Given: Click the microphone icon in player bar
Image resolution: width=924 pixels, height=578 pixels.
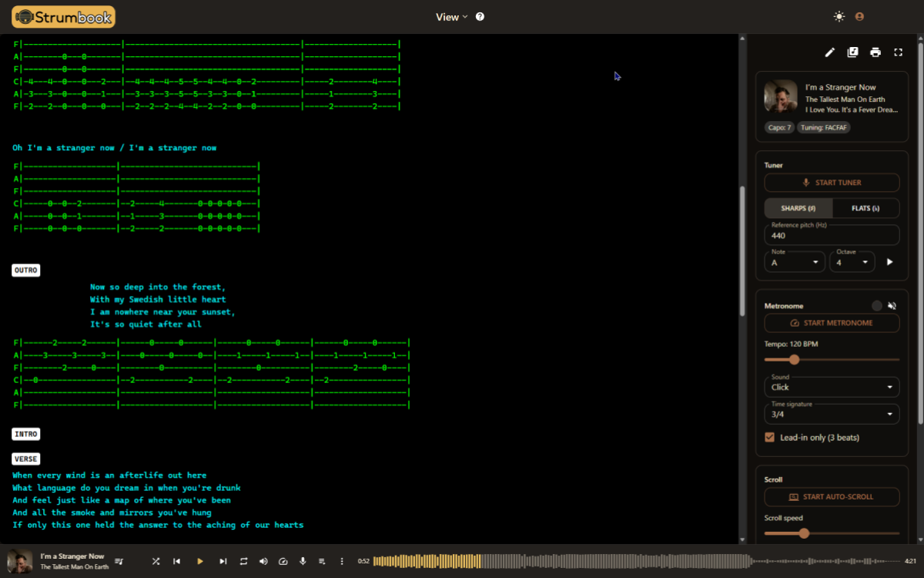Looking at the screenshot, I should (x=303, y=561).
